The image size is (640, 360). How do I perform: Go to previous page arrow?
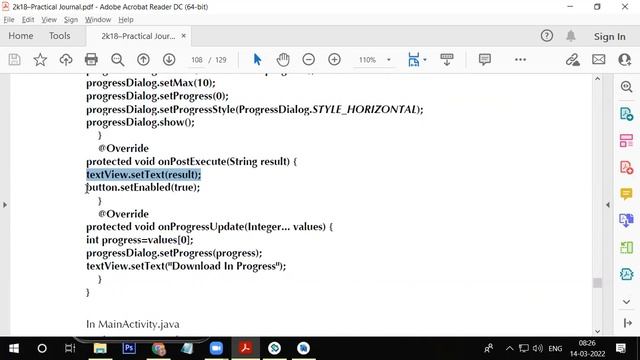[x=143, y=60]
